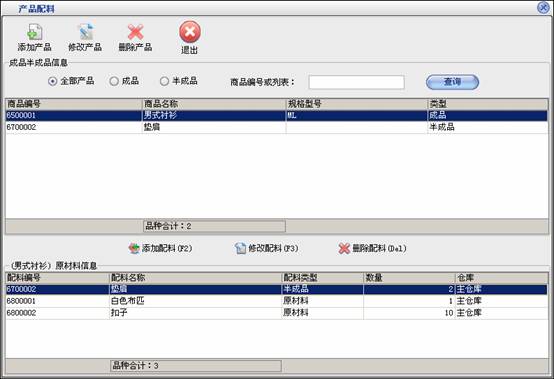Click ingredient name 扣子
Viewport: 554px width, 379px height.
point(119,313)
